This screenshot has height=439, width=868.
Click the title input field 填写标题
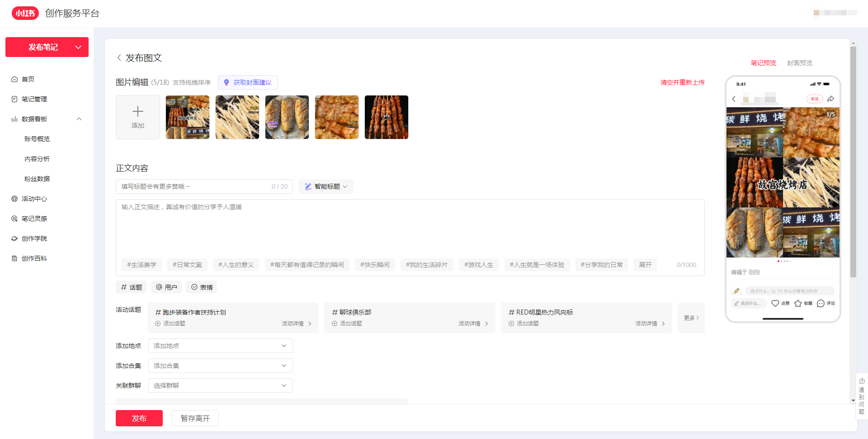(204, 186)
